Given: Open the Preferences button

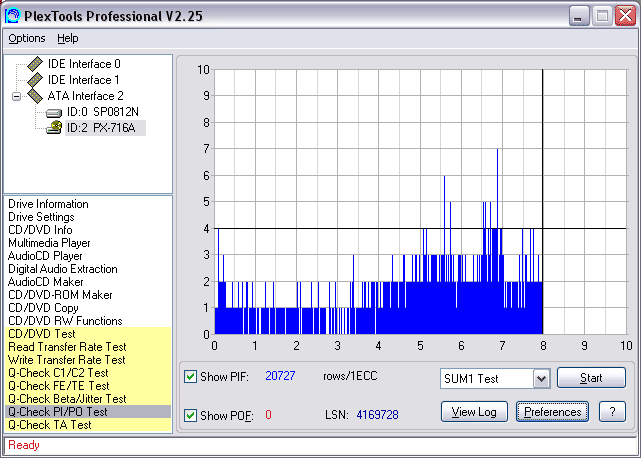Looking at the screenshot, I should (552, 412).
